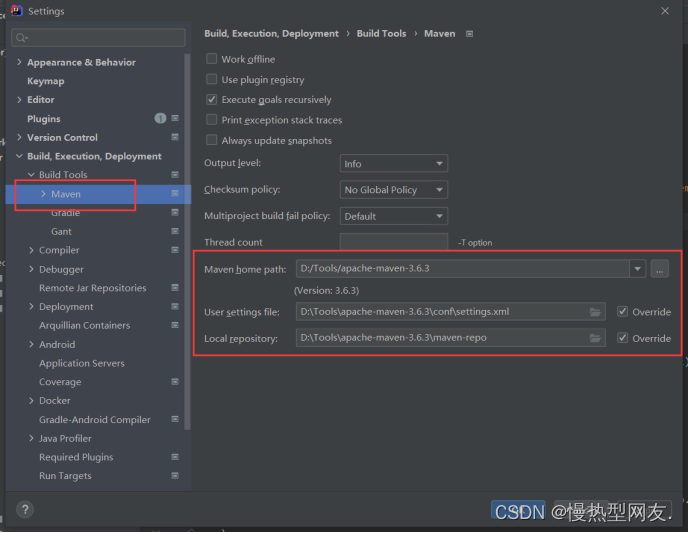Click folder browse icon in Local repository field
This screenshot has width=688, height=533.
[x=595, y=338]
